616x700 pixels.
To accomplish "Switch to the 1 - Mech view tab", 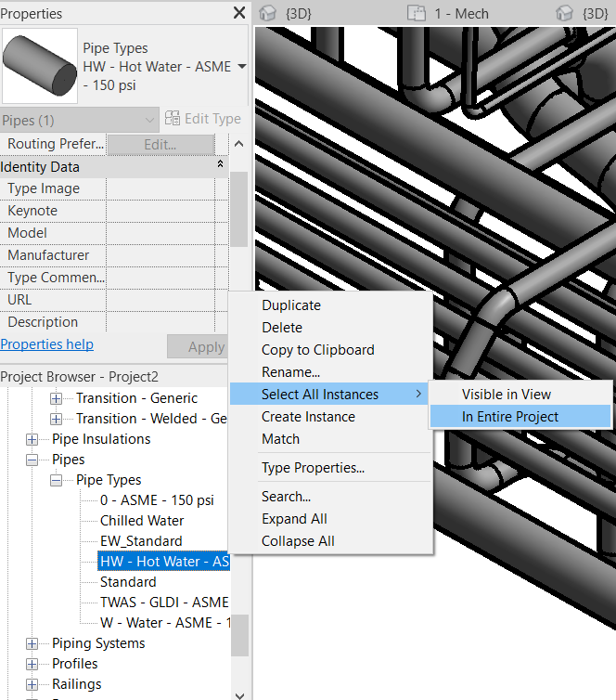I will [449, 13].
